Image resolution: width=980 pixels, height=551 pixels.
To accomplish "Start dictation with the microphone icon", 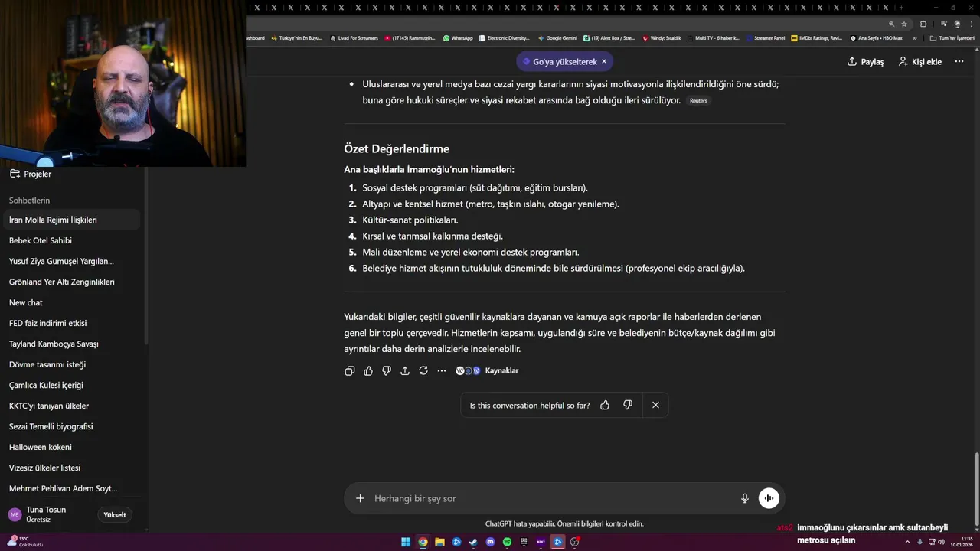I will pos(745,498).
